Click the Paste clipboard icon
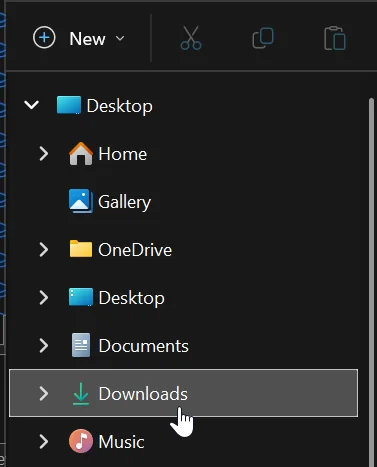This screenshot has height=467, width=377. click(335, 38)
